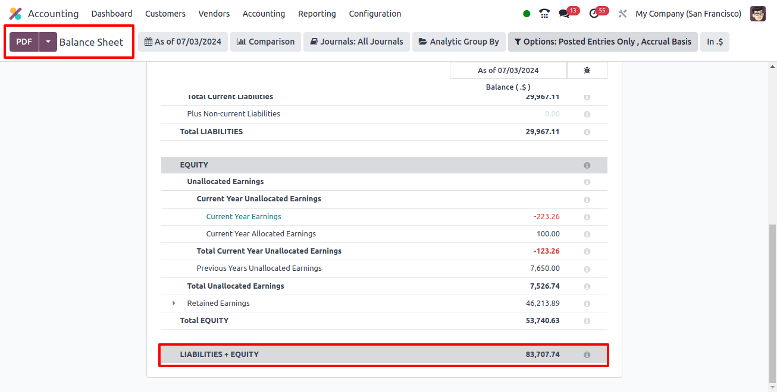Screen dimensions: 777x392
Task: Click the Accounting app title
Action: coord(53,14)
